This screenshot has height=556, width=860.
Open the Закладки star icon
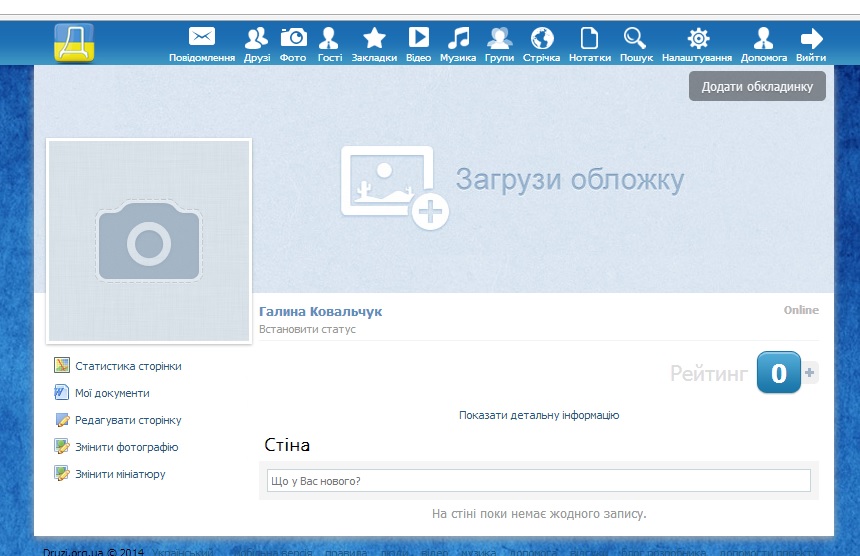click(x=374, y=38)
